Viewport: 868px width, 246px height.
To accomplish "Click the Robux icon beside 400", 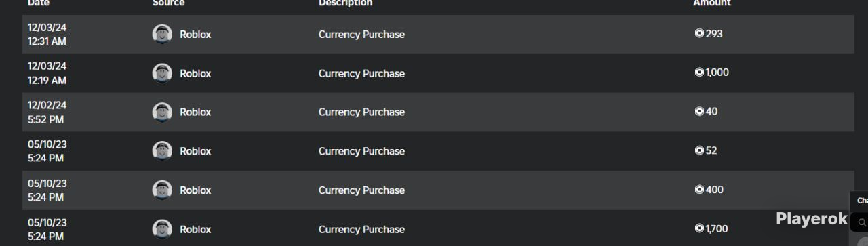I will [699, 190].
